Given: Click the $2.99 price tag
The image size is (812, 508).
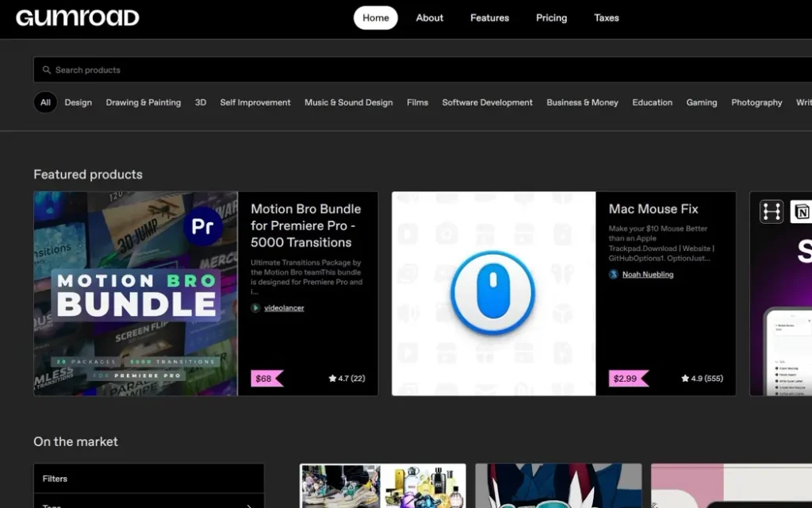Looking at the screenshot, I should point(628,379).
